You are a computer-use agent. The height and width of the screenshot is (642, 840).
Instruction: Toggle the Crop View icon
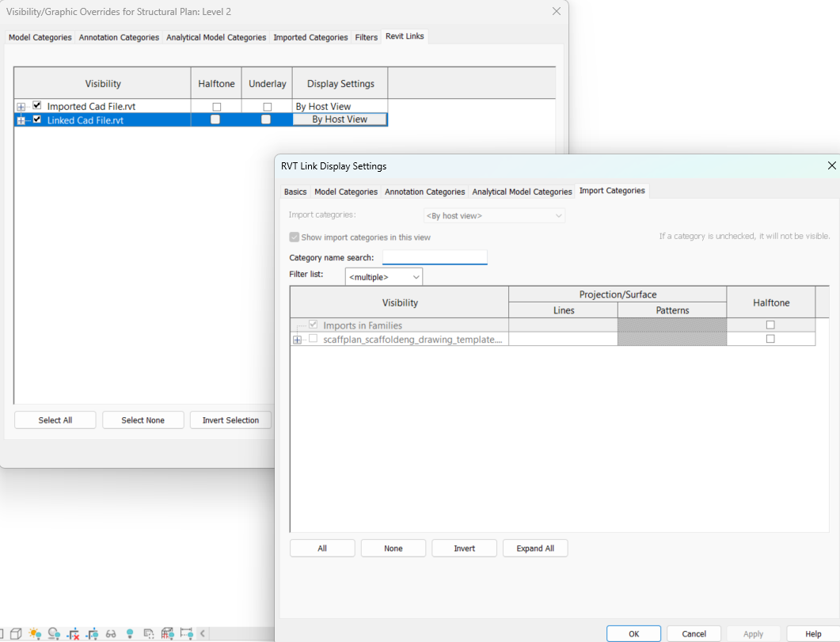73,633
